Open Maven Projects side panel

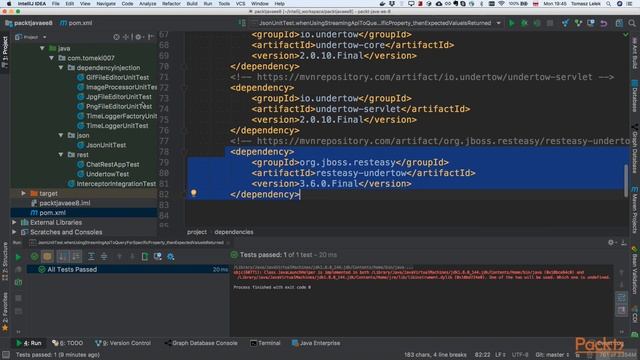pos(635,210)
